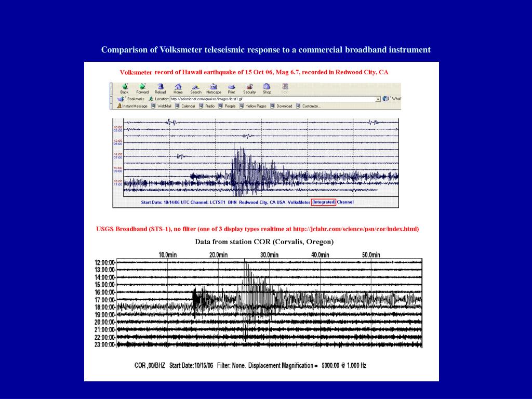Screen dimensions: 532x399
Task: Click the Download toolbar link
Action: coord(281,106)
